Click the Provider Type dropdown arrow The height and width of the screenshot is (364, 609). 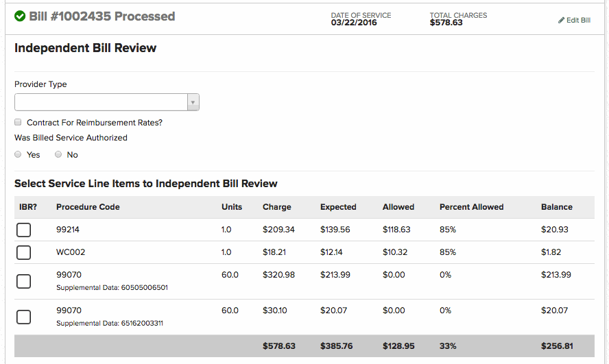tap(193, 102)
